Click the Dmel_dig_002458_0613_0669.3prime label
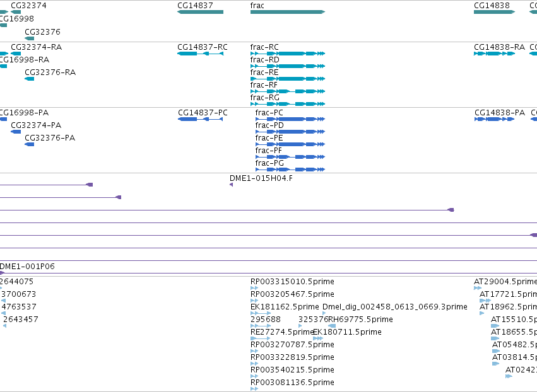This screenshot has height=392, width=537. click(395, 307)
